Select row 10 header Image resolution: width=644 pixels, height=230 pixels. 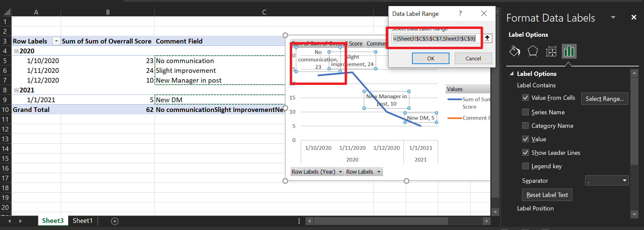[x=5, y=110]
